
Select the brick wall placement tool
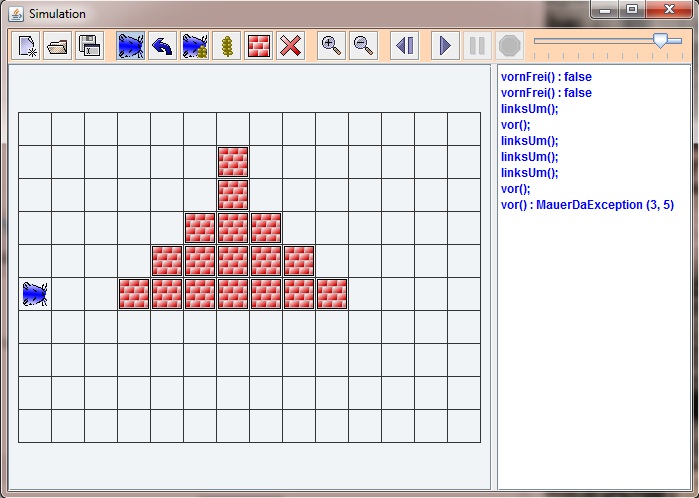pyautogui.click(x=259, y=45)
